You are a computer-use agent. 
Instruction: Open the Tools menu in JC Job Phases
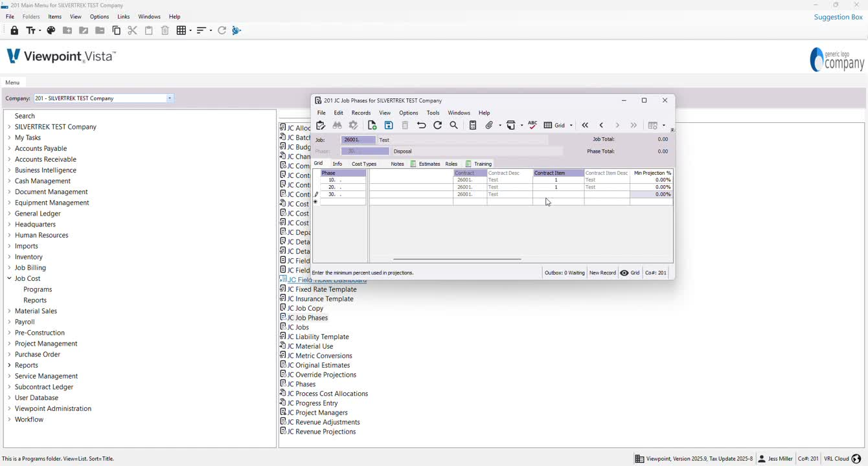(x=433, y=113)
